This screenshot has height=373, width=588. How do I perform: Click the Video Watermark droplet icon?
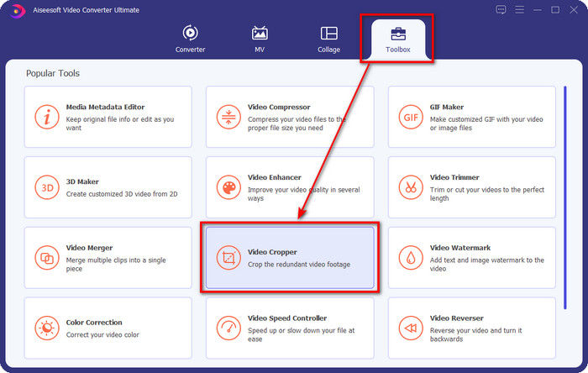point(411,258)
